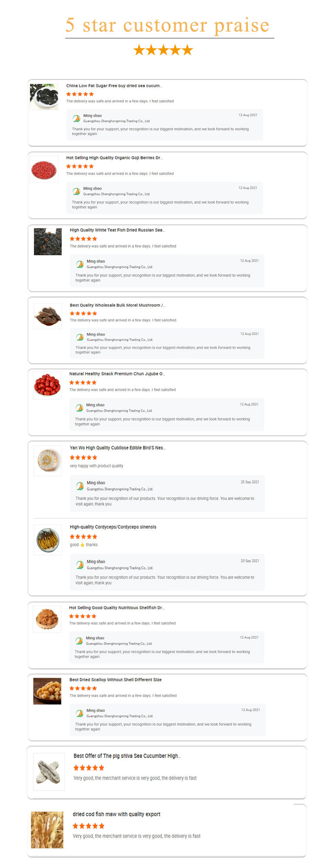Click seller logo in the morel mushroom reply

point(80,337)
